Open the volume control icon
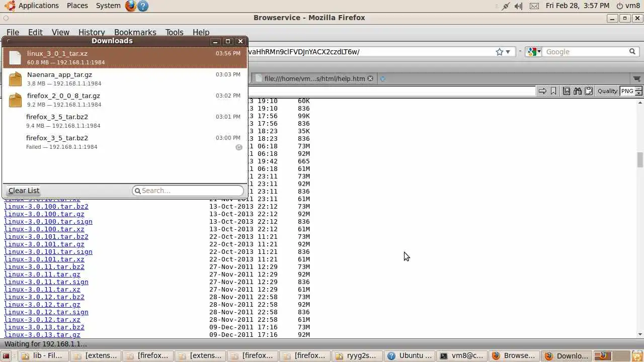 pyautogui.click(x=518, y=6)
